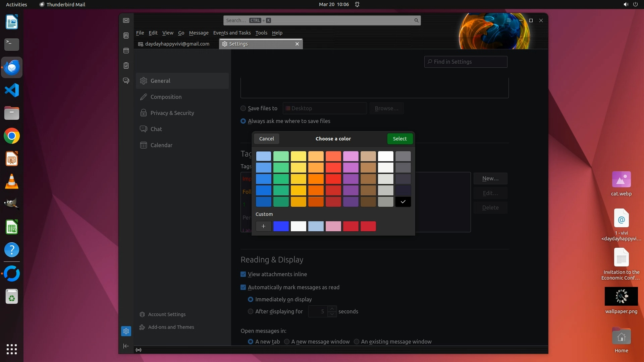Image resolution: width=644 pixels, height=362 pixels.
Task: Toggle View attachments inline checkbox
Action: [x=243, y=274]
